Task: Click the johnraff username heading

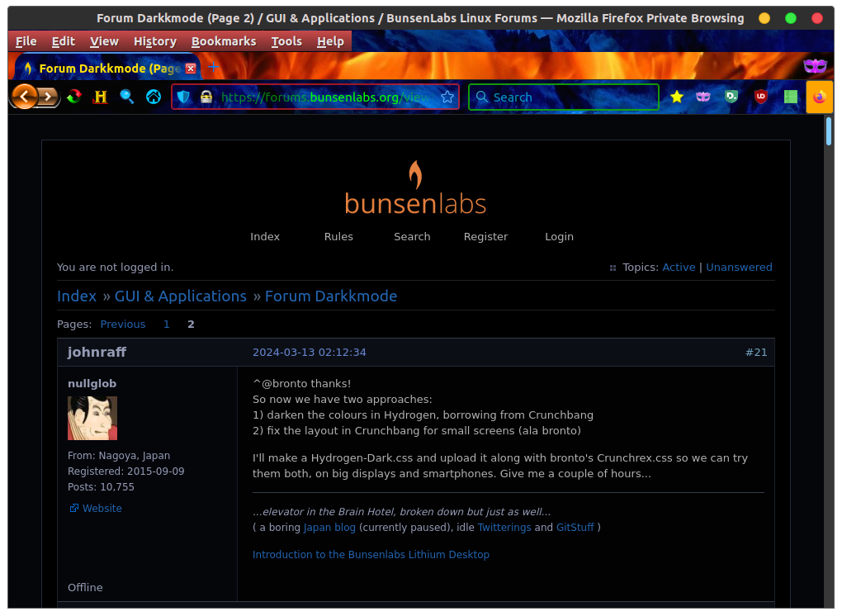Action: [x=97, y=353]
